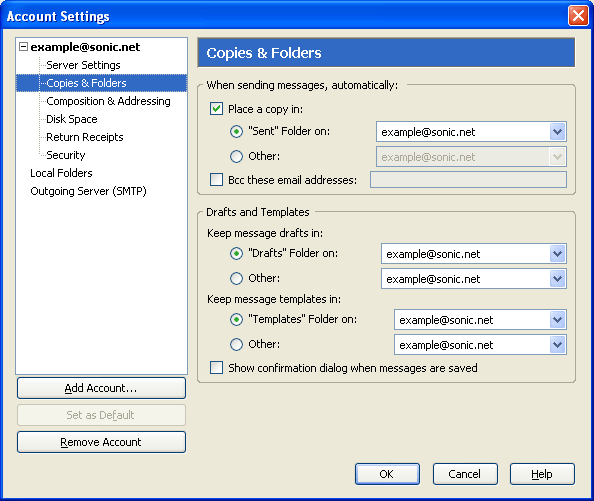This screenshot has width=594, height=501.
Task: Enable Bcc these email addresses checkbox
Action: [216, 179]
